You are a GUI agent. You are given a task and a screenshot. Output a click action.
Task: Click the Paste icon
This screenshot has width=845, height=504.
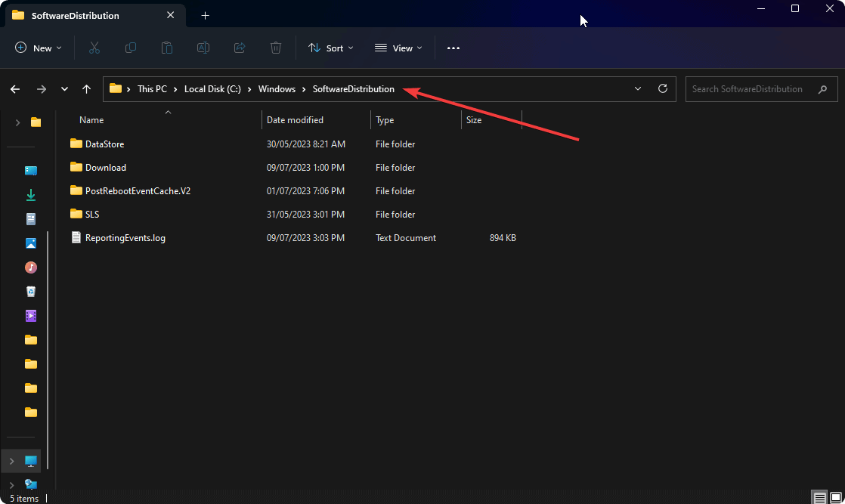click(x=166, y=48)
